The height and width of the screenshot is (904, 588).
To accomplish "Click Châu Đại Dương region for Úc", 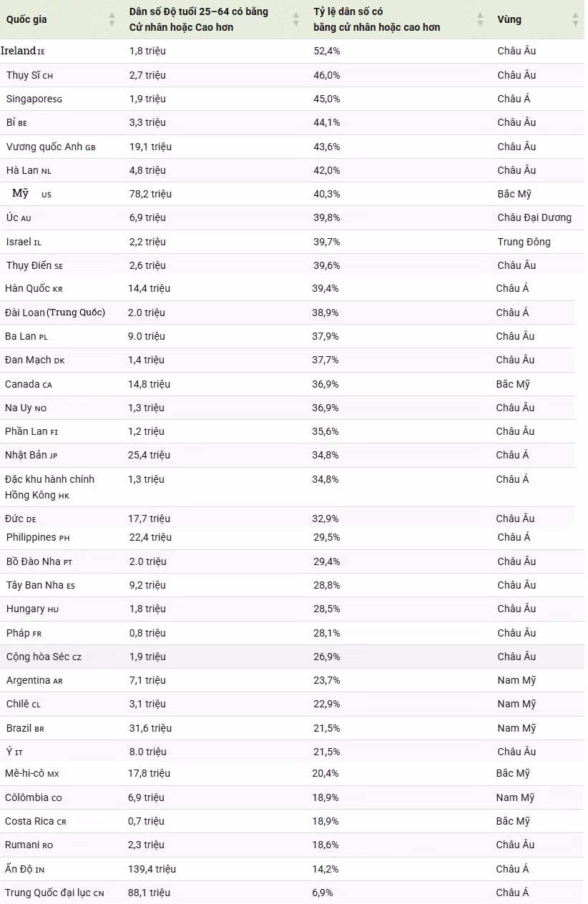I will pos(534,217).
